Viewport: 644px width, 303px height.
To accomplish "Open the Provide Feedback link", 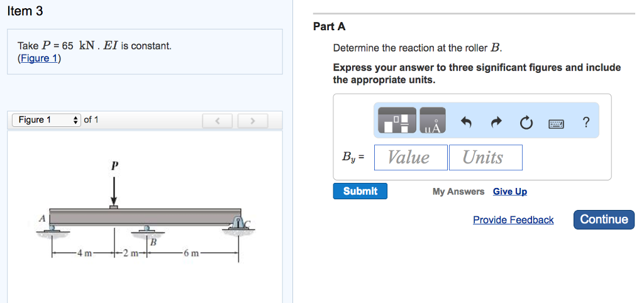I will point(513,220).
